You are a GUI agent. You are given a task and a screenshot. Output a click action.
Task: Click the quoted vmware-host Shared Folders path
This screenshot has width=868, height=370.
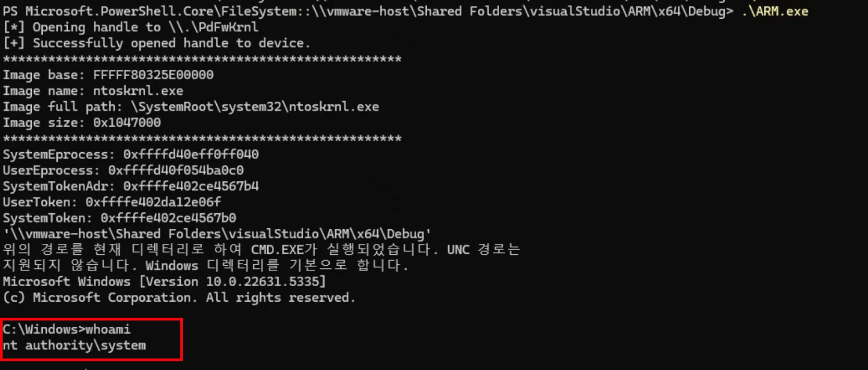217,234
